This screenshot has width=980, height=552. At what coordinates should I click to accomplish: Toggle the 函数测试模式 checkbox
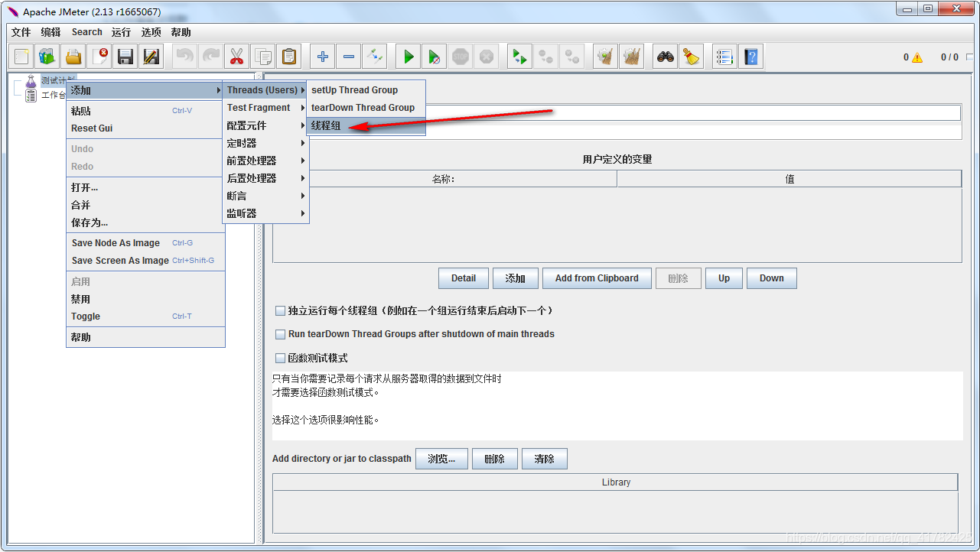tap(280, 358)
